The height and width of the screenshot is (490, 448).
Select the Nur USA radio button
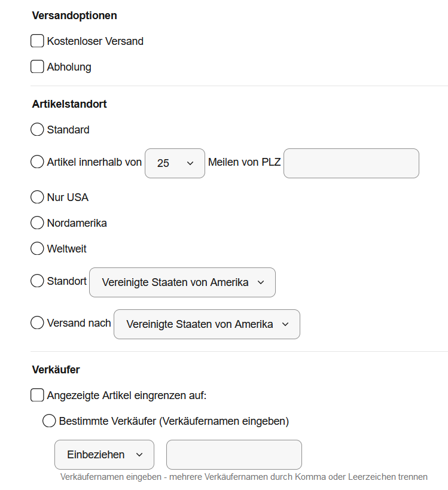pyautogui.click(x=37, y=197)
